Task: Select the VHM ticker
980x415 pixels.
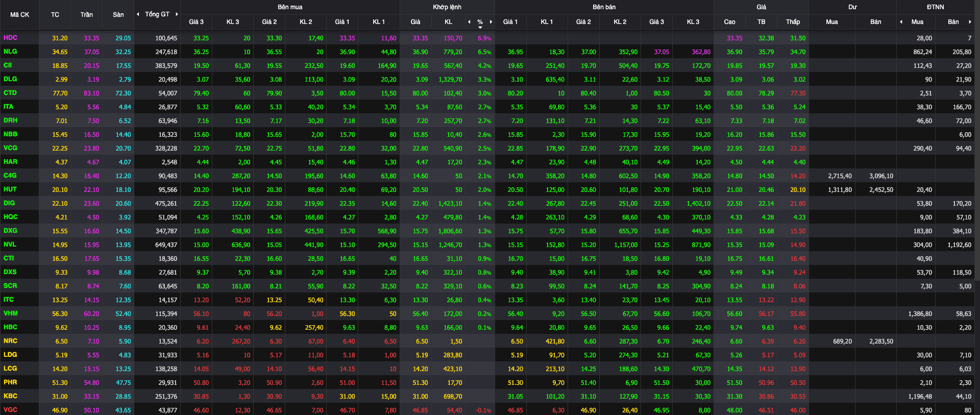Action: point(10,313)
